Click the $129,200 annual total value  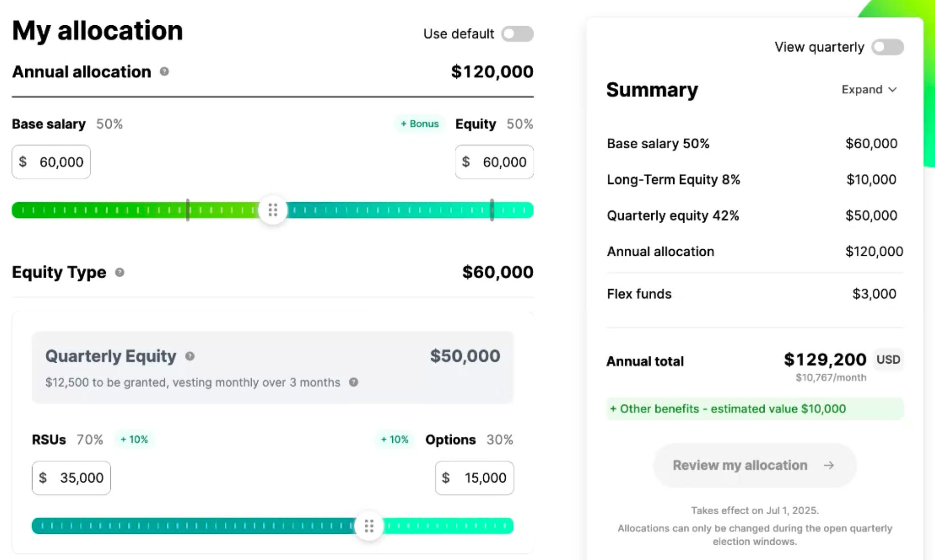825,359
